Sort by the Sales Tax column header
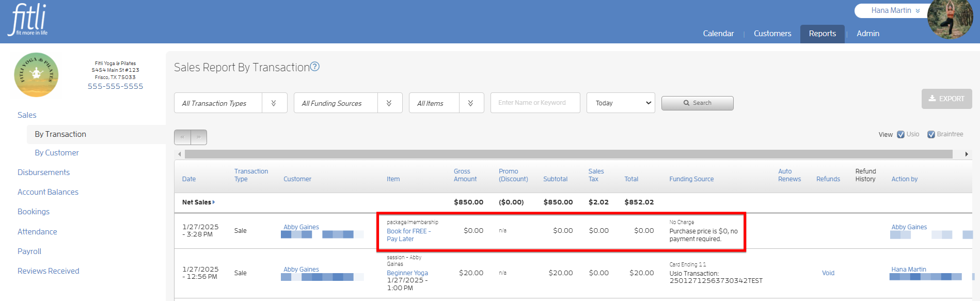Viewport: 980px width, 301px height. (596, 175)
